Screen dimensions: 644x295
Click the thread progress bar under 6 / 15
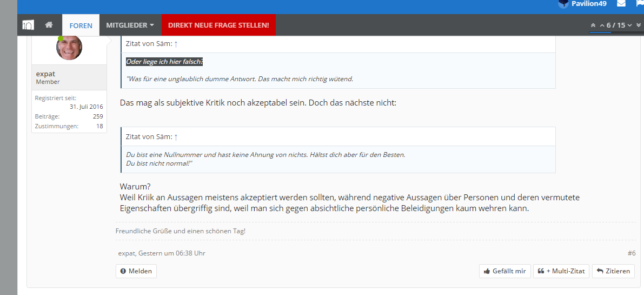click(616, 32)
